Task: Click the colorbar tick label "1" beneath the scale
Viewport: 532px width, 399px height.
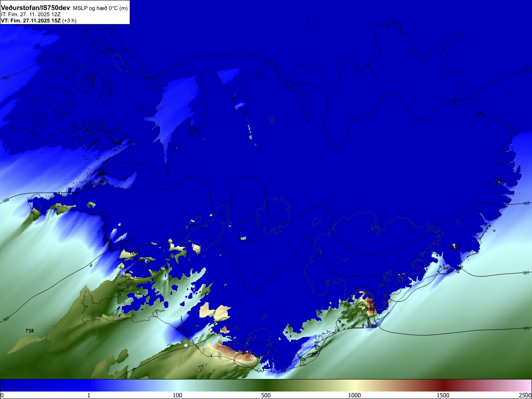Action: tap(89, 395)
